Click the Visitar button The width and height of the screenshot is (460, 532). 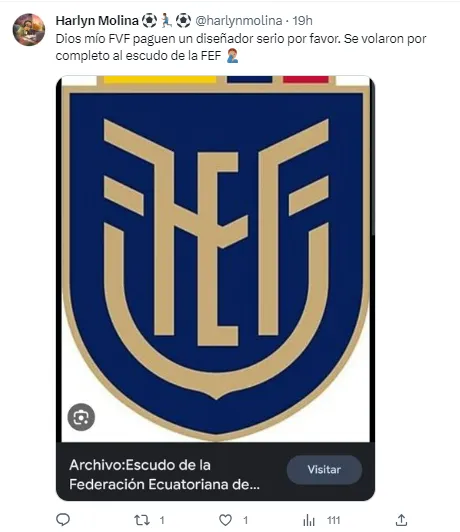point(324,470)
